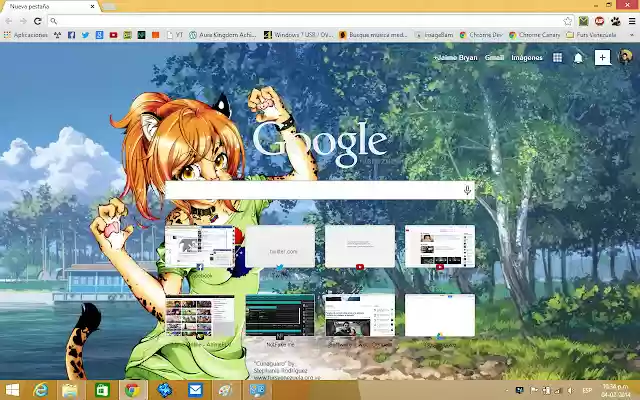The width and height of the screenshot is (640, 400).
Task: Launch Internet Explorer from the taskbar
Action: click(40, 391)
